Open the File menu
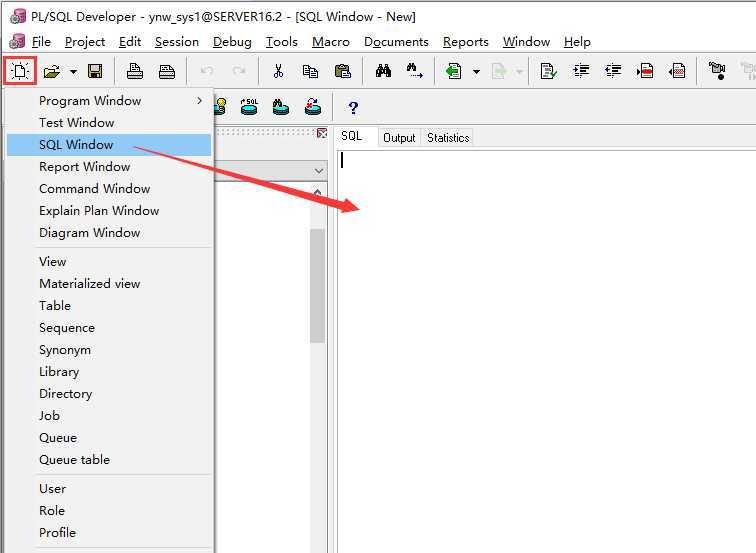 pyautogui.click(x=41, y=42)
